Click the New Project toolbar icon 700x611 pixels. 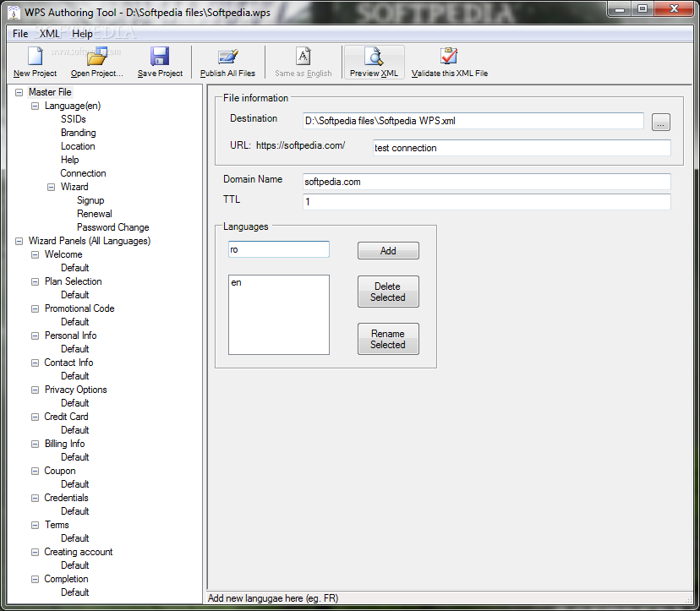35,57
